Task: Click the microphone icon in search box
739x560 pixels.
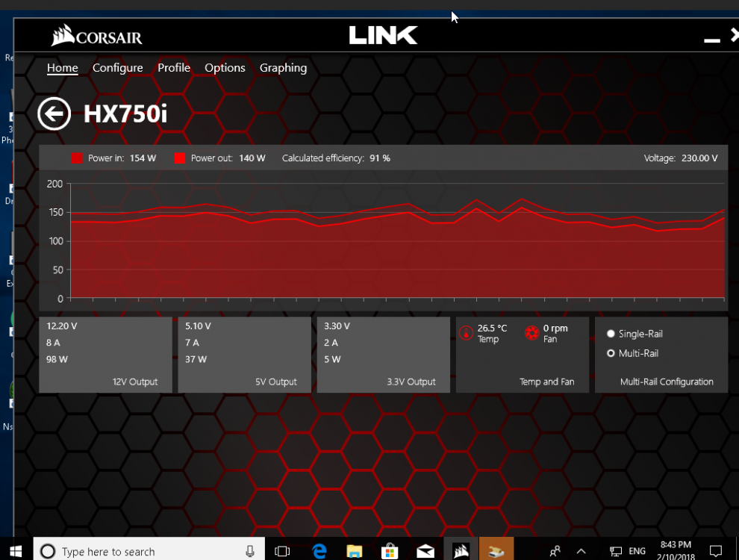Action: [x=250, y=551]
